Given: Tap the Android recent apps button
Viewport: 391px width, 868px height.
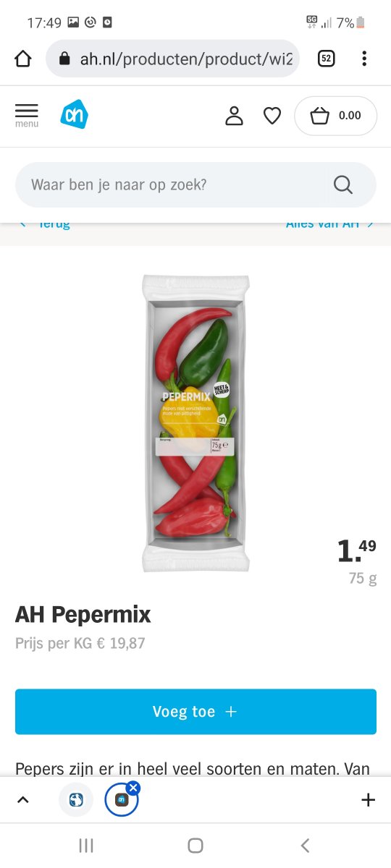Looking at the screenshot, I should coord(86,845).
